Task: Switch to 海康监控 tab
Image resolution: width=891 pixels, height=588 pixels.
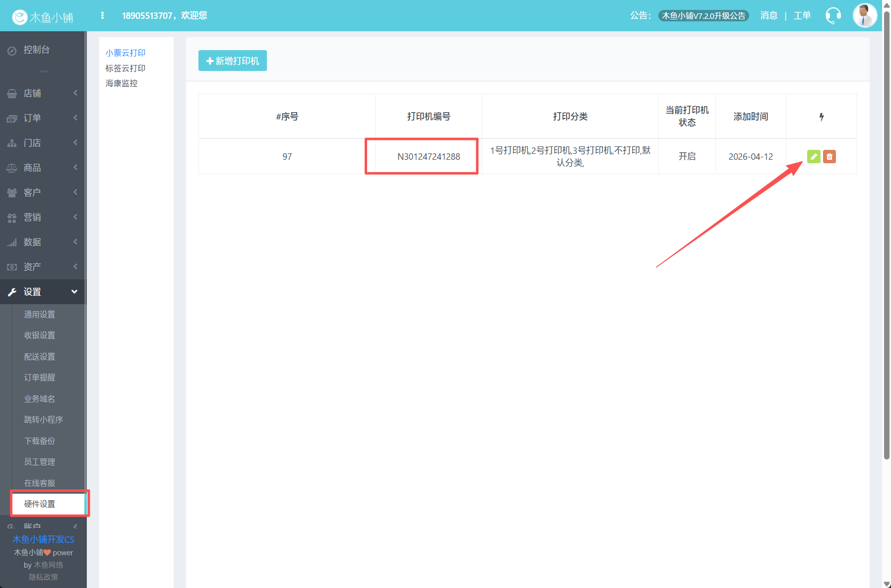Action: pos(122,83)
